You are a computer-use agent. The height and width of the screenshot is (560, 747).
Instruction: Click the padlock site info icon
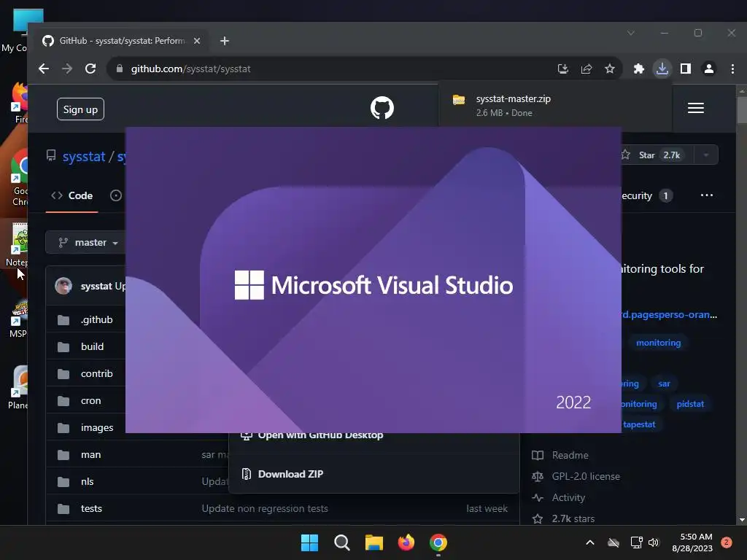point(120,69)
